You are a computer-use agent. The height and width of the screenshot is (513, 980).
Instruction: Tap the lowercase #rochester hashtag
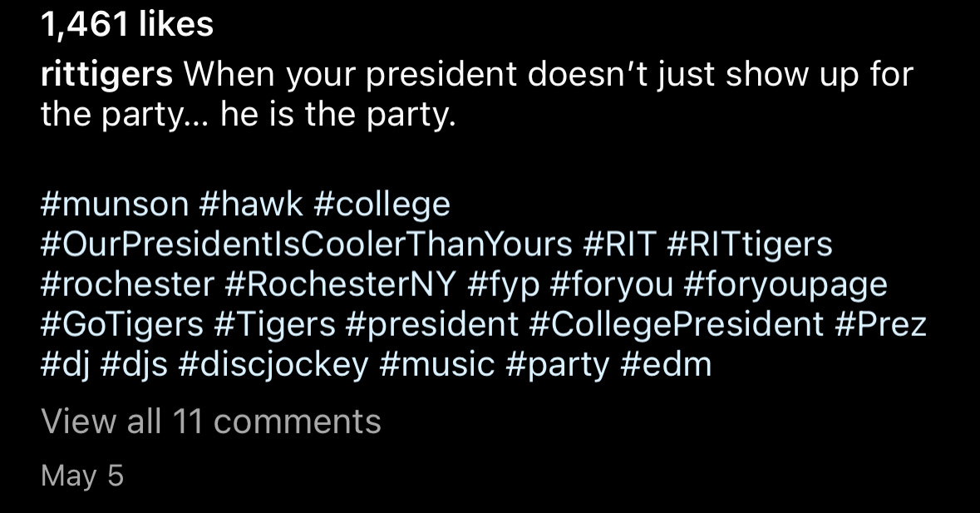pyautogui.click(x=127, y=284)
